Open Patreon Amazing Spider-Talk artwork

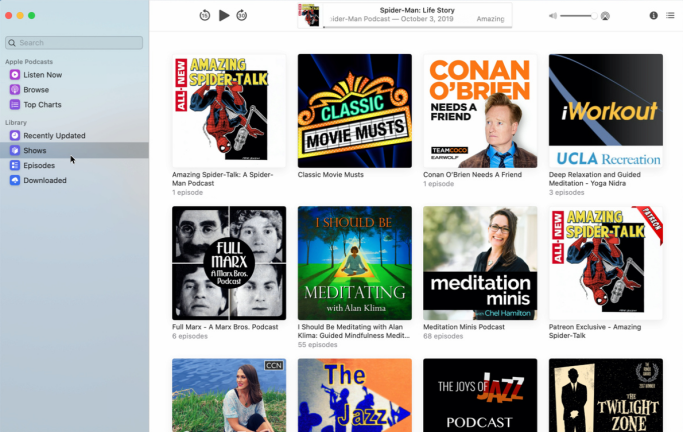606,263
